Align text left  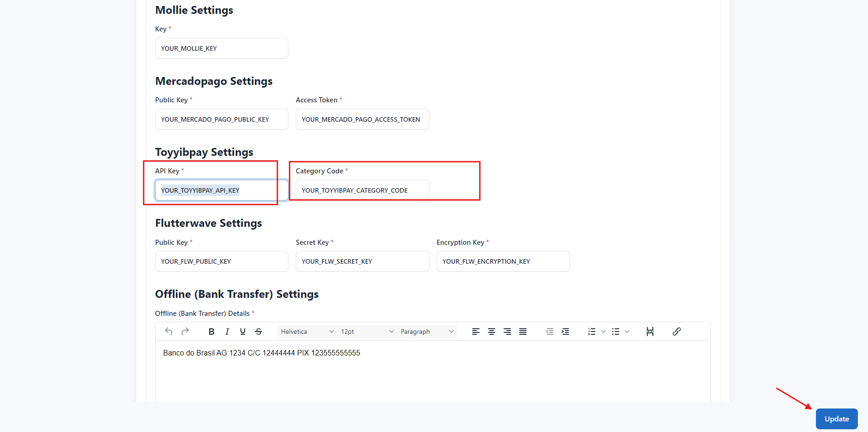pos(476,331)
